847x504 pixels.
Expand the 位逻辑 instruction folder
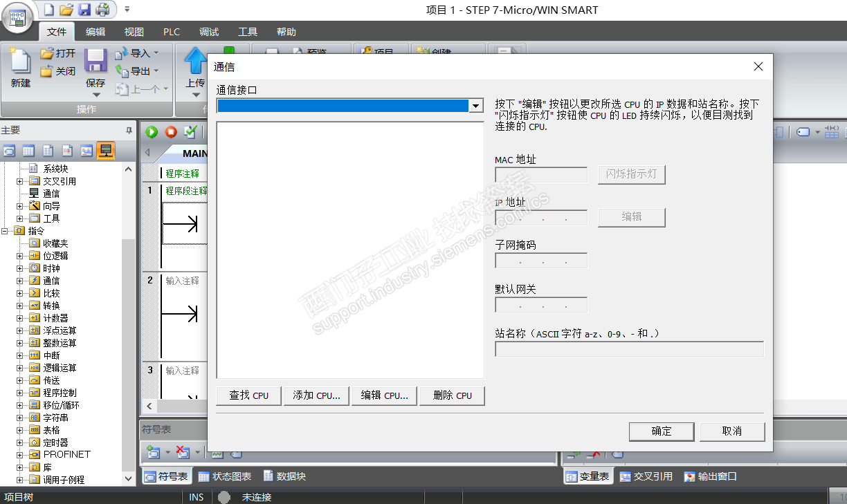19,256
